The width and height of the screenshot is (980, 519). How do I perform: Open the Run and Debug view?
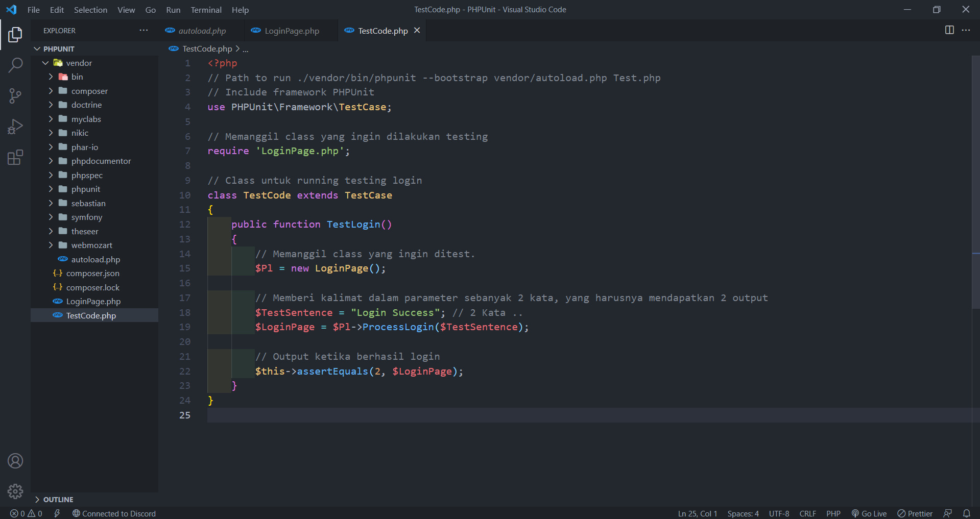pyautogui.click(x=15, y=127)
